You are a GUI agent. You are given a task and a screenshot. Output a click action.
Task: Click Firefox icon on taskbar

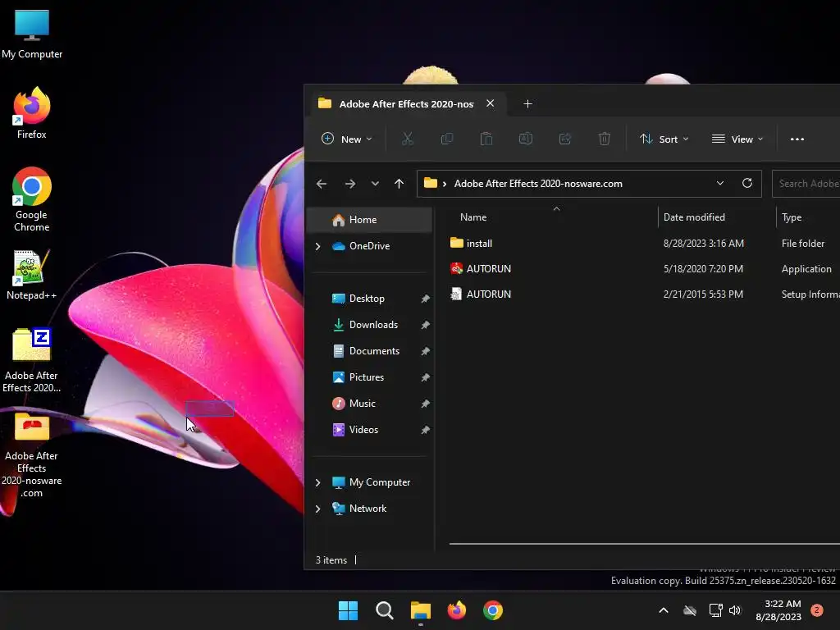[456, 610]
